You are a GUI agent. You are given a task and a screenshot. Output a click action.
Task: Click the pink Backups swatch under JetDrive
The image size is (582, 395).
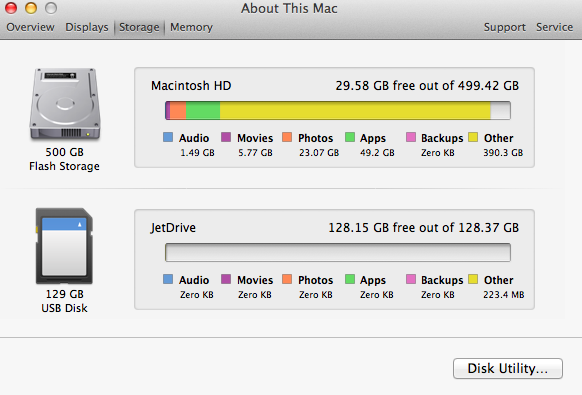pyautogui.click(x=411, y=279)
